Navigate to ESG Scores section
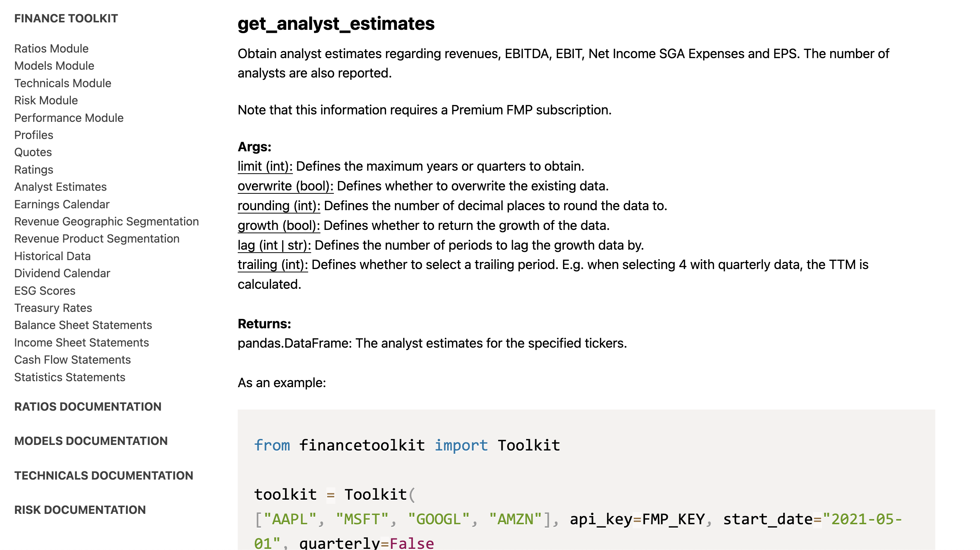 tap(44, 290)
